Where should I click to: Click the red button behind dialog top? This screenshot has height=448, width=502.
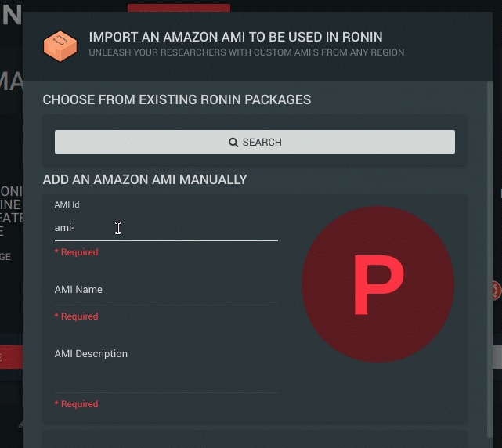click(179, 8)
